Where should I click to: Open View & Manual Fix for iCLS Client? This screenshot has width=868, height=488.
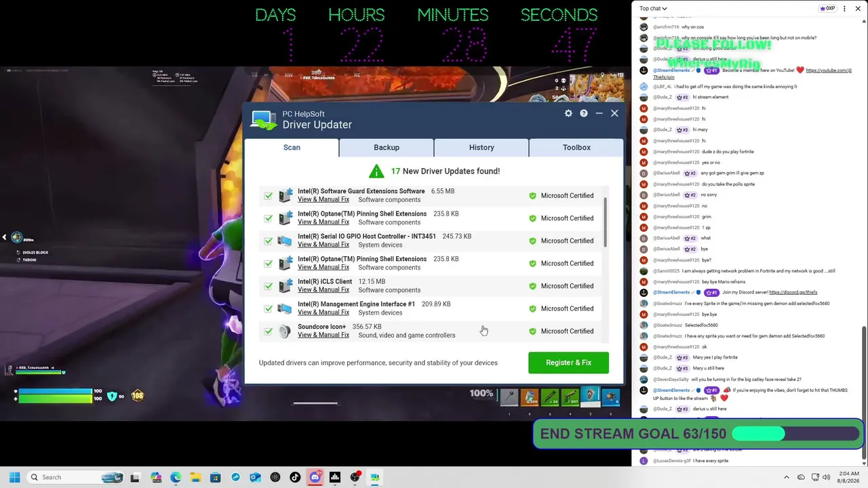click(323, 290)
